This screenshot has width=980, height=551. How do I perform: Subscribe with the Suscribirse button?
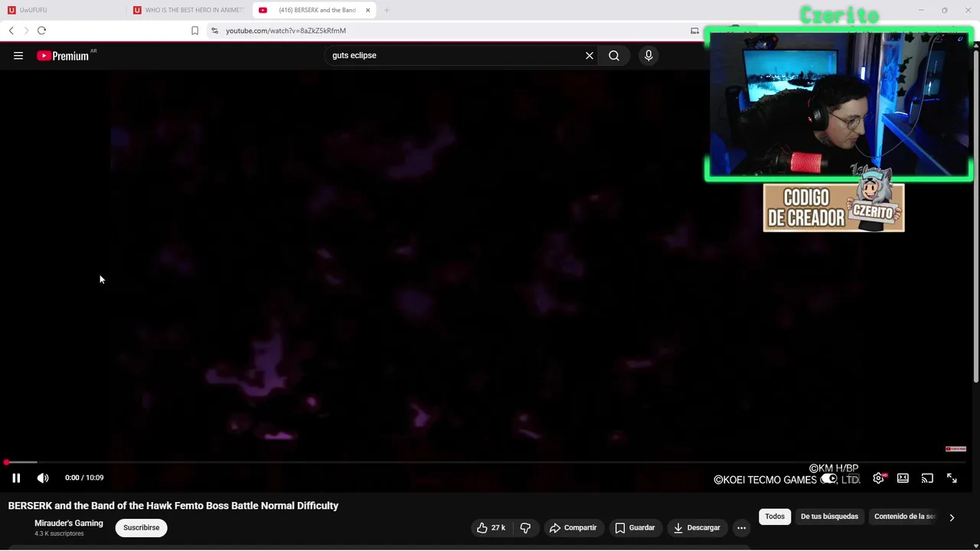(x=142, y=528)
